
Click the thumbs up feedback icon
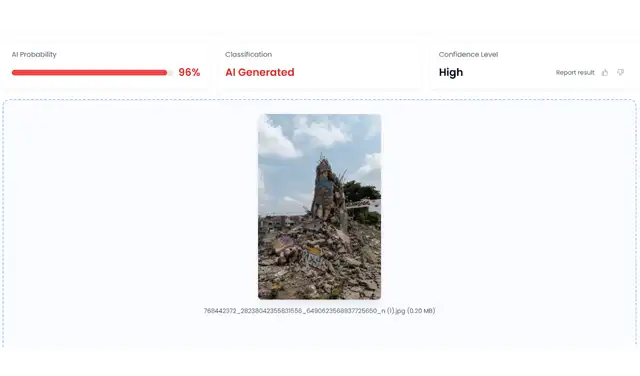click(x=605, y=73)
